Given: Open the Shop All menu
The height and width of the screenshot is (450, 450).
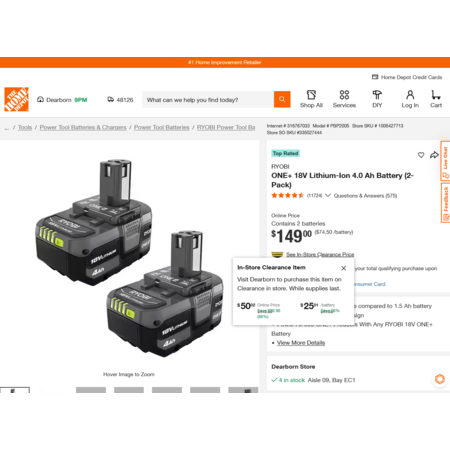Looking at the screenshot, I should click(311, 99).
